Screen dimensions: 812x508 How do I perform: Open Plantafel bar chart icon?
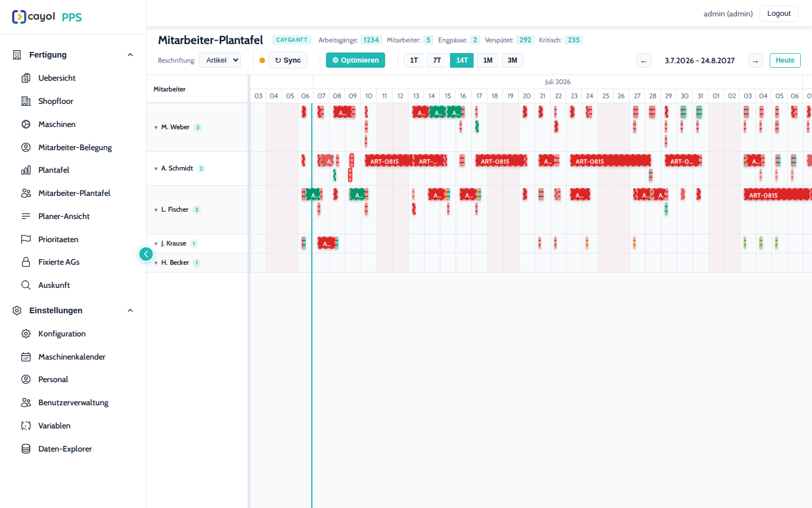click(26, 170)
